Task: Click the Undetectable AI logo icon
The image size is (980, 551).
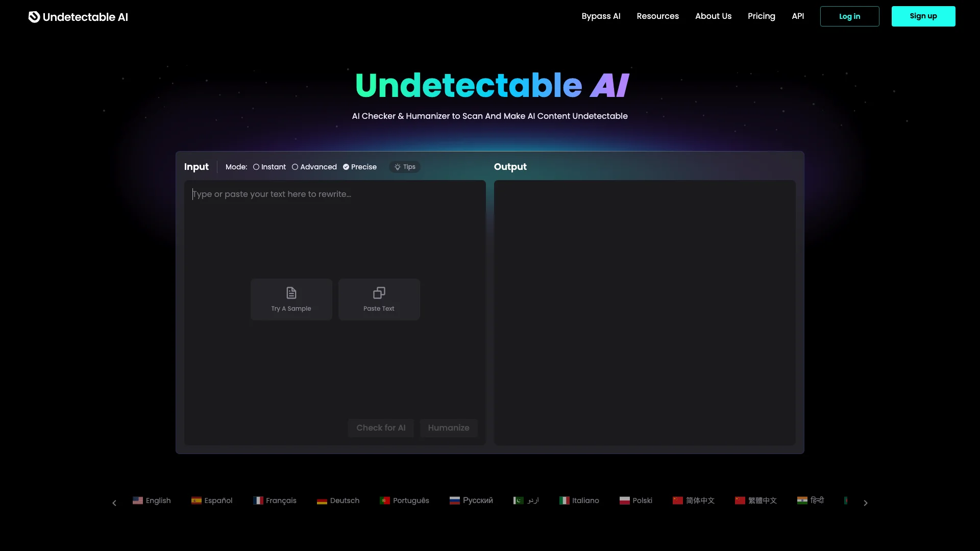Action: [x=34, y=16]
